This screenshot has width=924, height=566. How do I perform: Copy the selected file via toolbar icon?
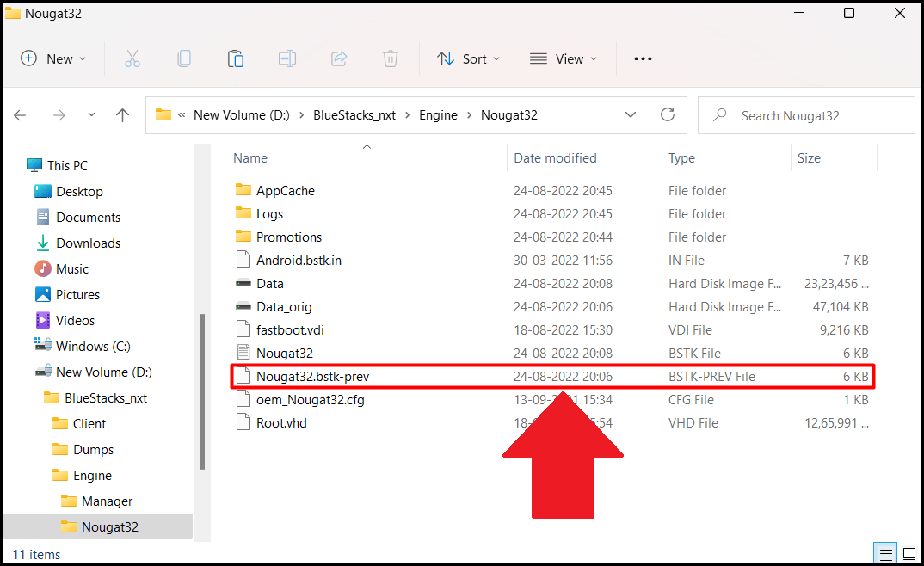point(184,58)
